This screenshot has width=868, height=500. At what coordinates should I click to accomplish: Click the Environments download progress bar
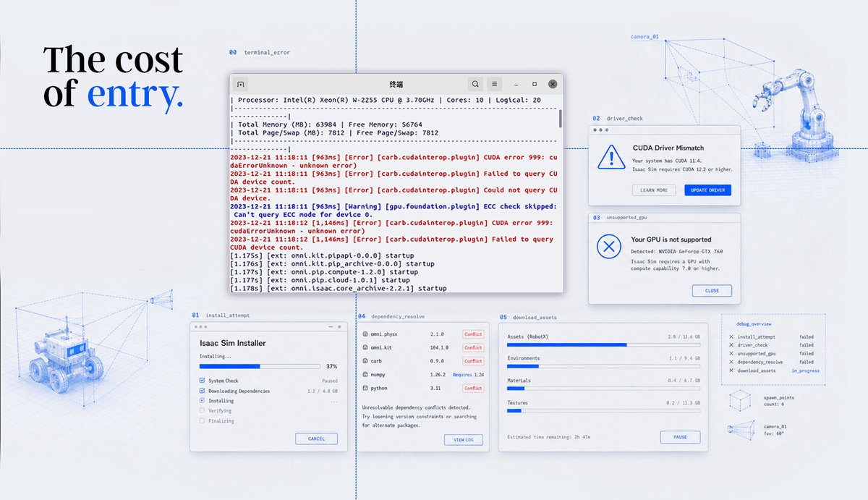tap(603, 367)
